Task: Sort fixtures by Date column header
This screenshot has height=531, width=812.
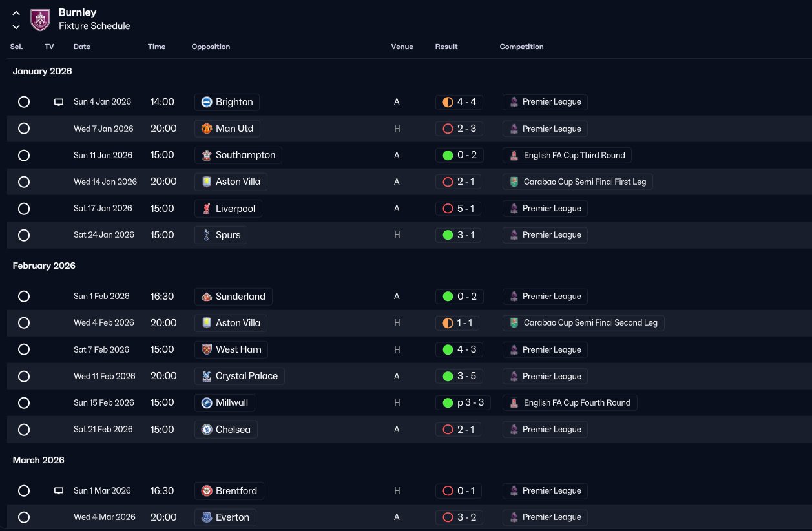Action: coord(82,47)
